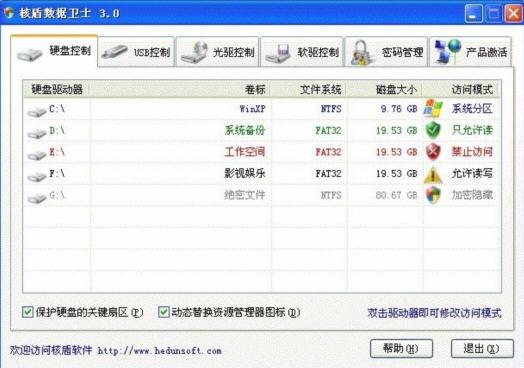The height and width of the screenshot is (368, 524).
Task: Click the 硬盘驱动器 column header
Action: click(x=57, y=89)
